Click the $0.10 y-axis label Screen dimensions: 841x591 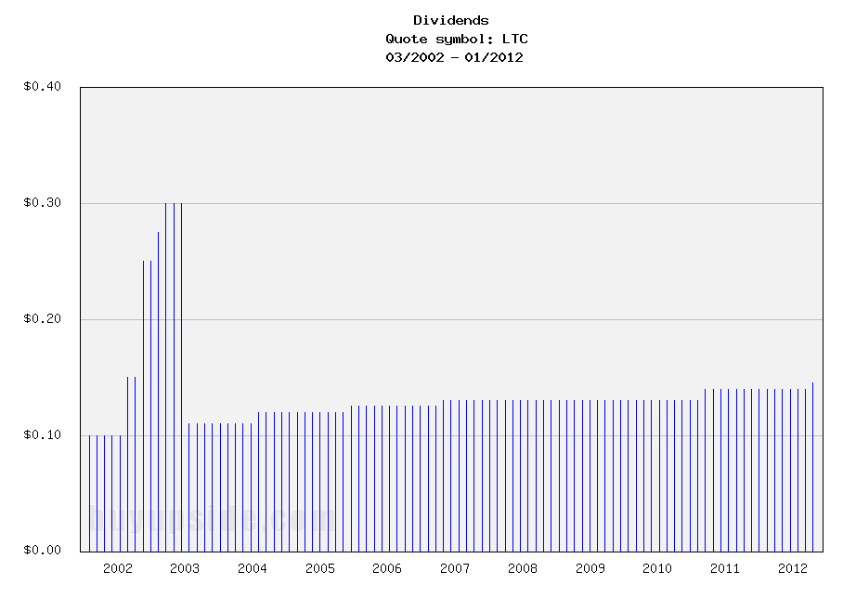(x=42, y=434)
